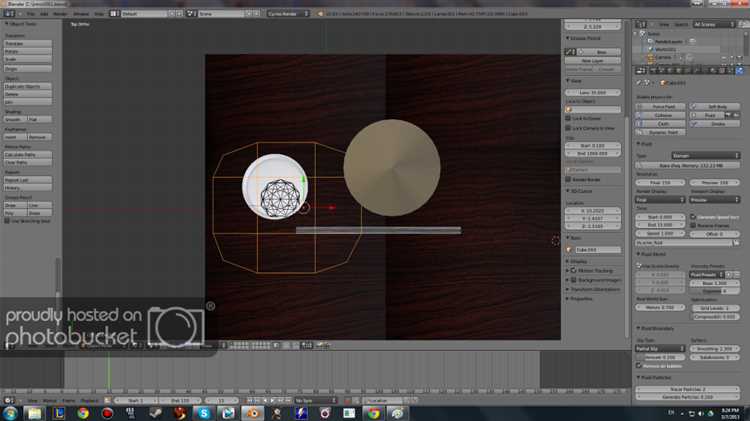Image resolution: width=750 pixels, height=421 pixels.
Task: Click the Calculate Paths button
Action: [x=28, y=155]
